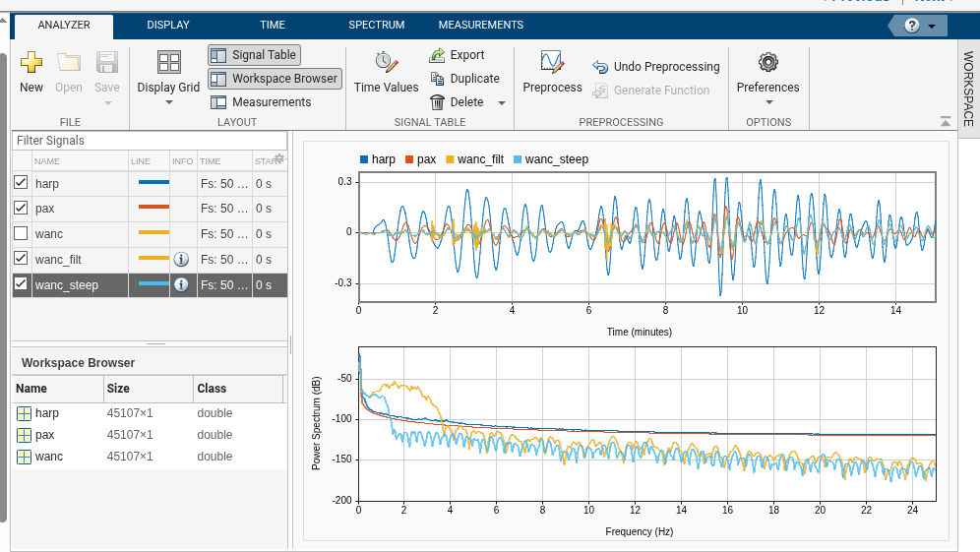
Task: Open the Time Values tool
Action: point(386,63)
